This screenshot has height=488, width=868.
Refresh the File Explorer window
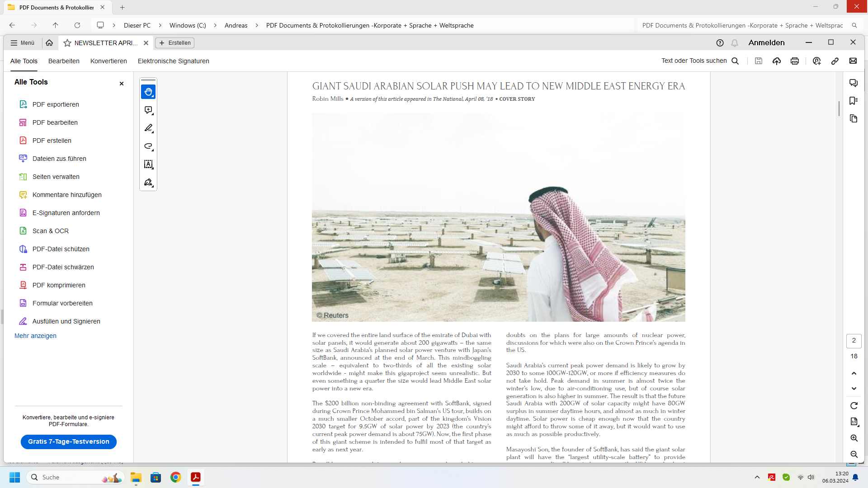pos(77,25)
